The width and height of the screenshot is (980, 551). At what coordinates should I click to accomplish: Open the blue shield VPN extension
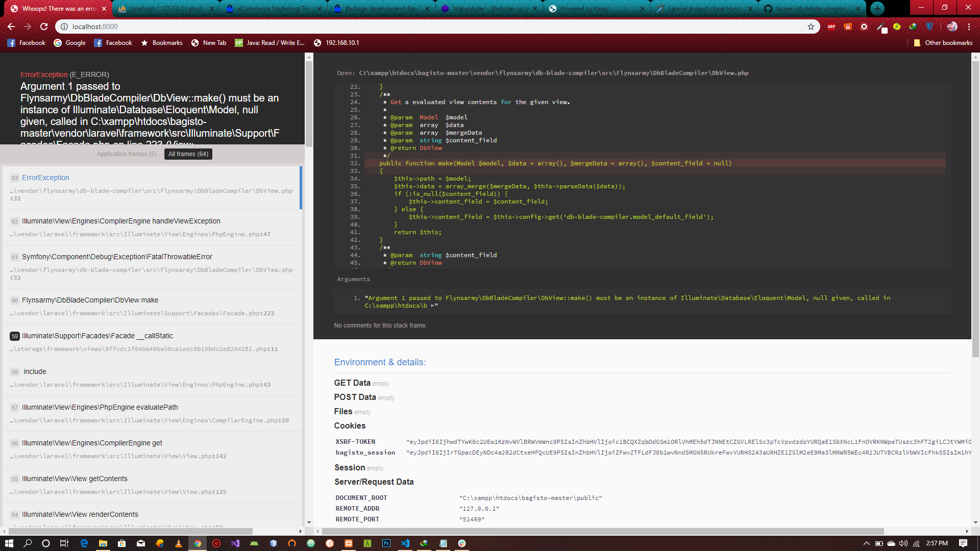click(929, 27)
